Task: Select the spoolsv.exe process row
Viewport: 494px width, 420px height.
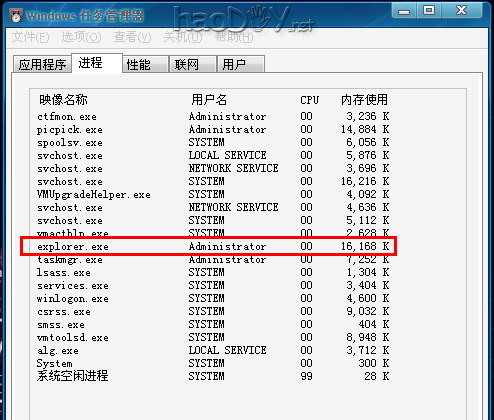Action: tap(213, 142)
